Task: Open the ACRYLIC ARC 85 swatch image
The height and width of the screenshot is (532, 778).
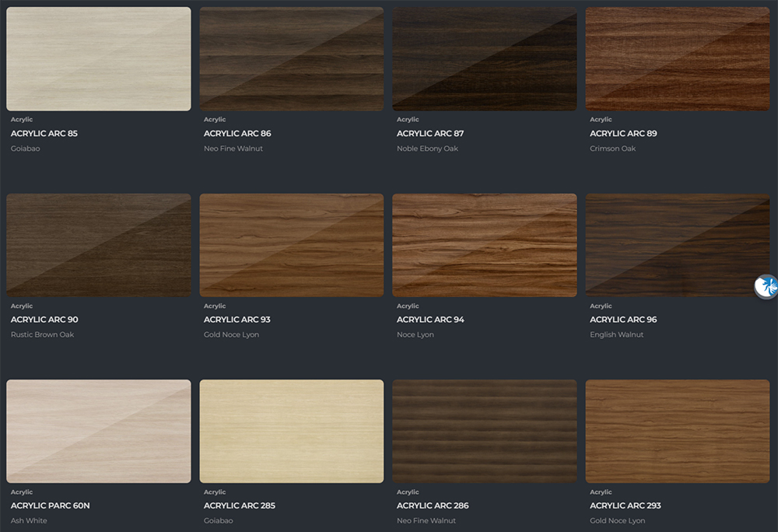Action: [98, 58]
